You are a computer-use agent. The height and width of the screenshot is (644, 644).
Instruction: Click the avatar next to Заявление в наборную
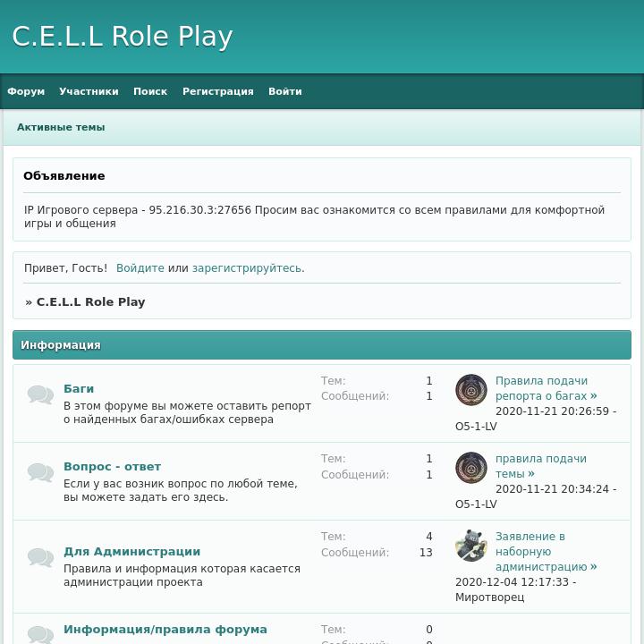(471, 546)
